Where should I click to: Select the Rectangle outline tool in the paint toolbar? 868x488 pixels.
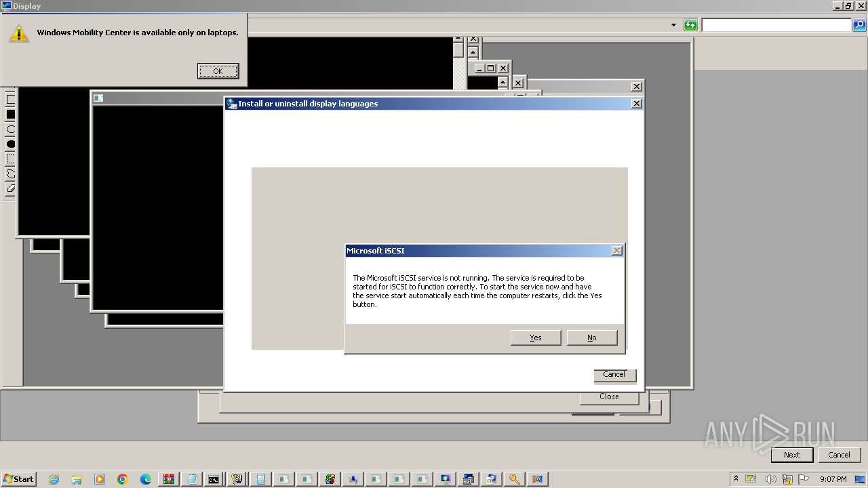click(10, 100)
